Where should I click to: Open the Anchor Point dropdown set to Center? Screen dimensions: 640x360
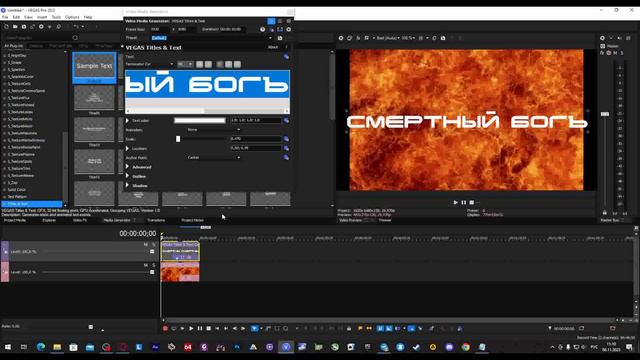tap(213, 158)
